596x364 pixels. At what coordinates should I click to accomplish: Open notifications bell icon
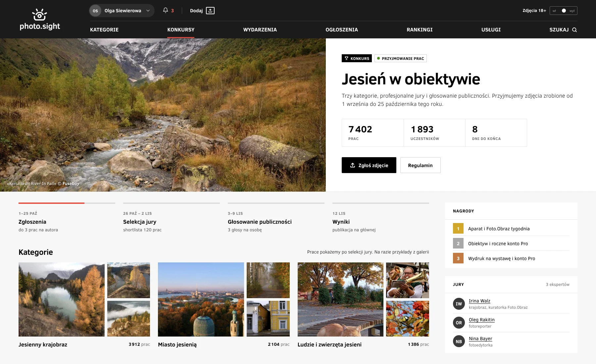coord(166,10)
